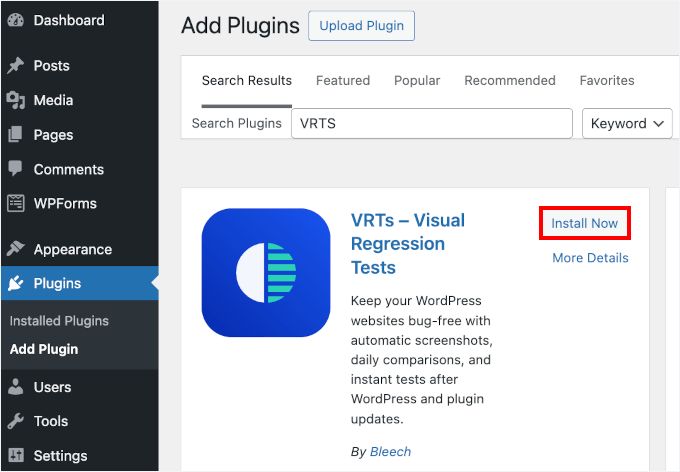Click the Dashboard gauge icon
680x472 pixels.
point(16,20)
